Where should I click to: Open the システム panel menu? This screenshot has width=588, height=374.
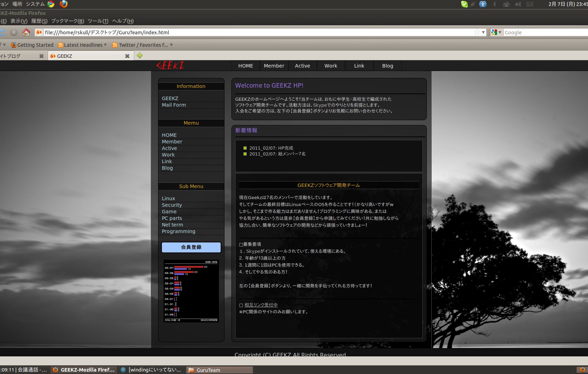(x=35, y=4)
